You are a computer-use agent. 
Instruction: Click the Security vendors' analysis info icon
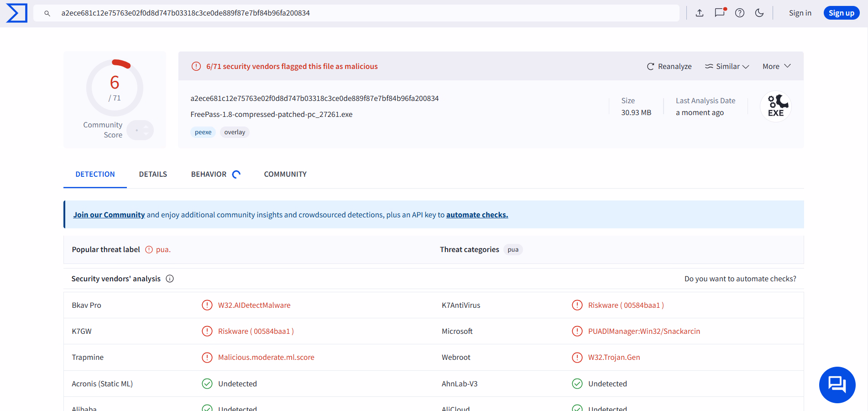point(170,279)
